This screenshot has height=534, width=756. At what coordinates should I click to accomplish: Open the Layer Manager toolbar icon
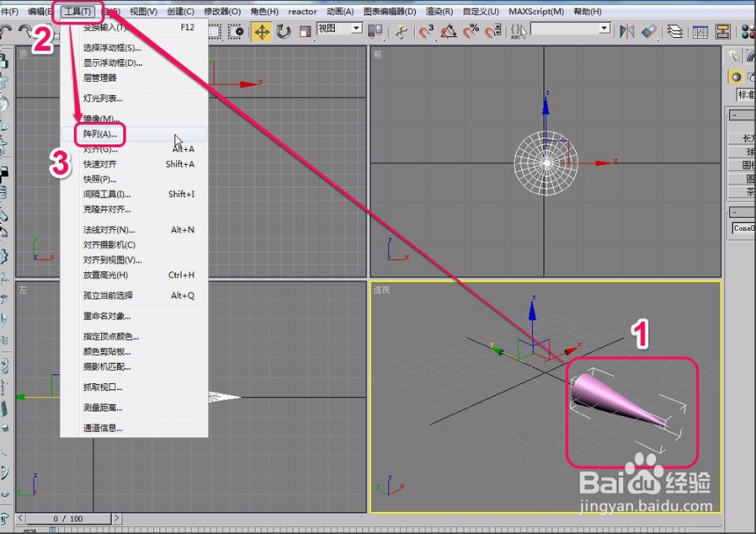coord(675,32)
